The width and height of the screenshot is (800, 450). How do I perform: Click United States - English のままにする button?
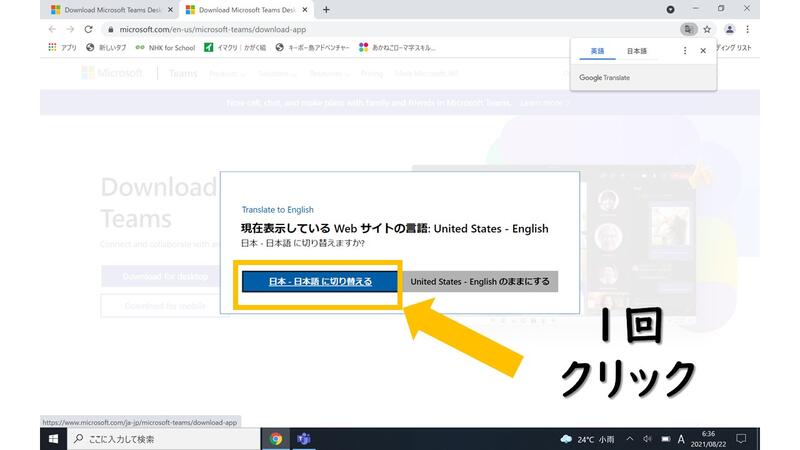pos(480,282)
